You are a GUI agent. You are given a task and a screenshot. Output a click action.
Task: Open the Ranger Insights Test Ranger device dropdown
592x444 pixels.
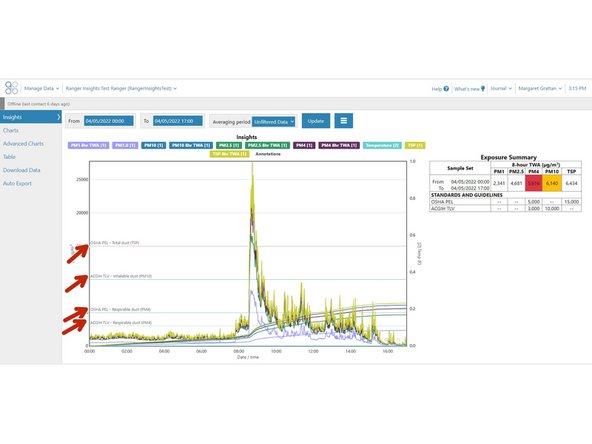[121, 88]
